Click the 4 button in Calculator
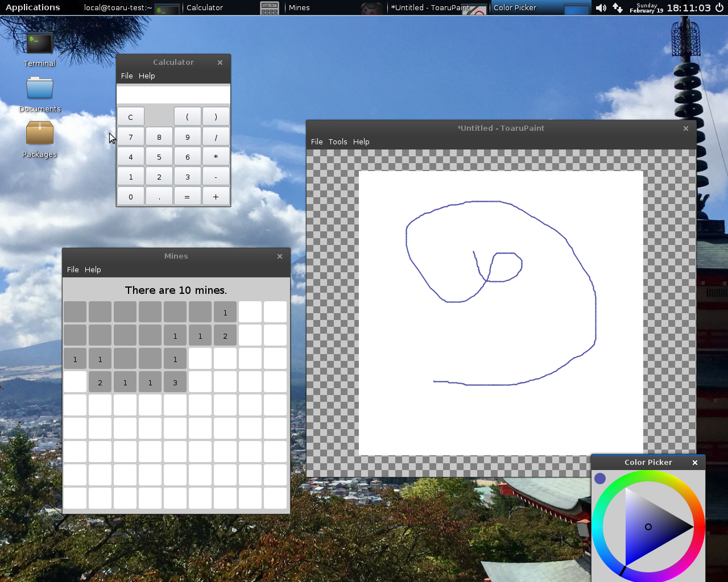The width and height of the screenshot is (728, 582). (131, 157)
